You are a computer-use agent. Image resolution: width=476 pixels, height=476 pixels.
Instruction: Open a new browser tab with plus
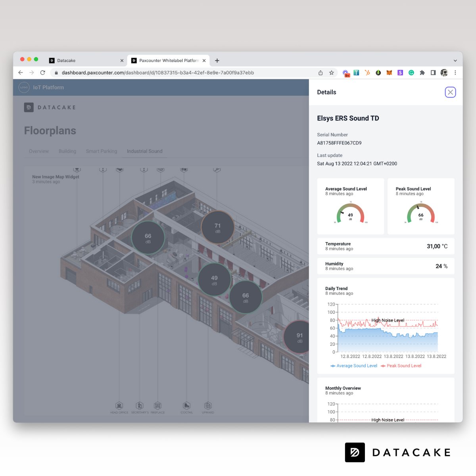click(217, 61)
